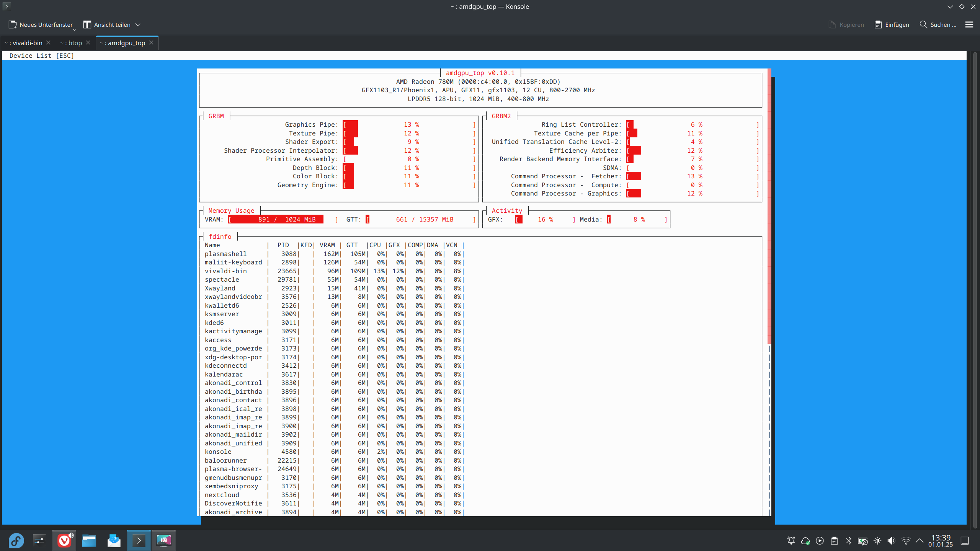Switch to the btop tab

[x=72, y=43]
